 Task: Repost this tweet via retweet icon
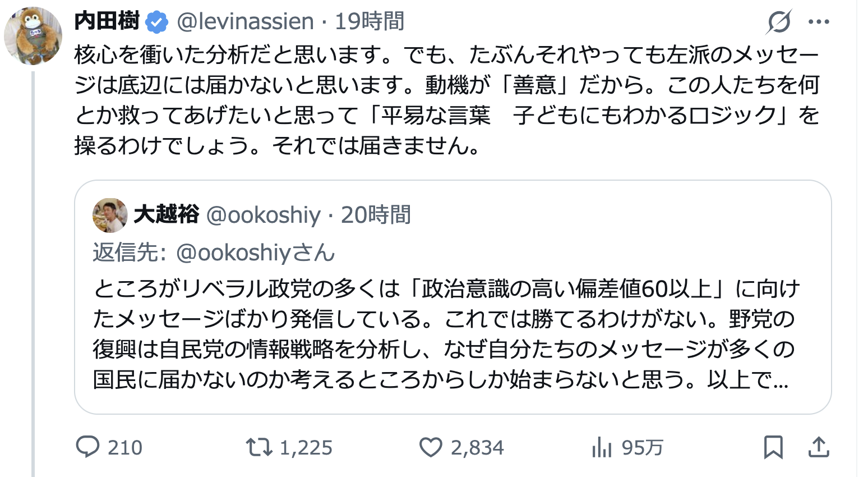259,447
